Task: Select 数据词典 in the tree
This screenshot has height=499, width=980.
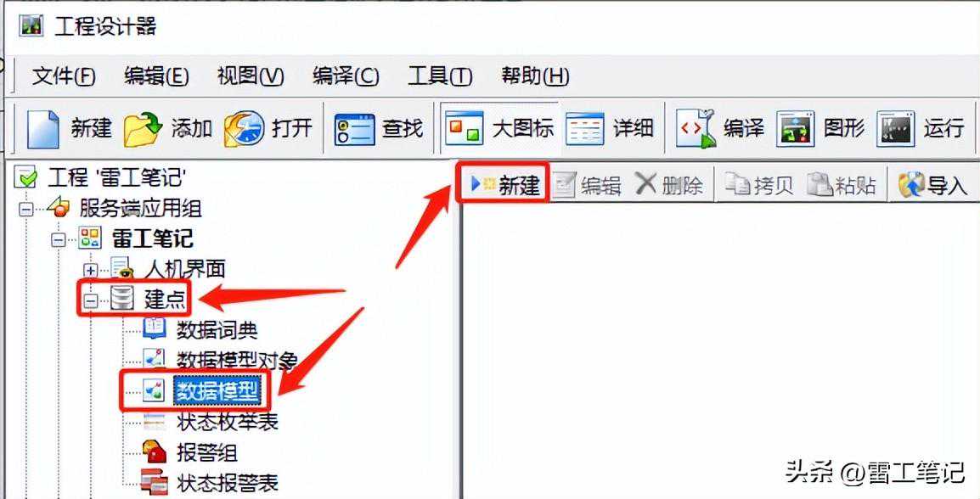Action: tap(217, 329)
